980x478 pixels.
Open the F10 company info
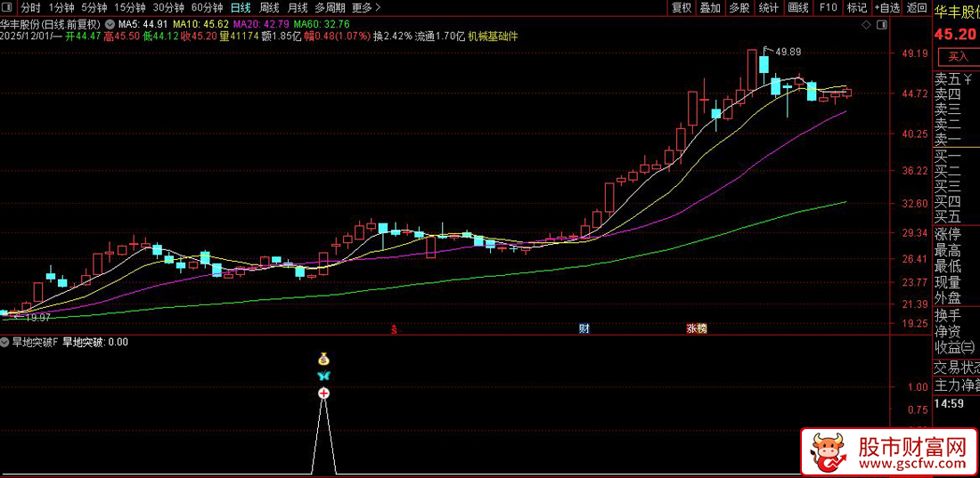828,8
